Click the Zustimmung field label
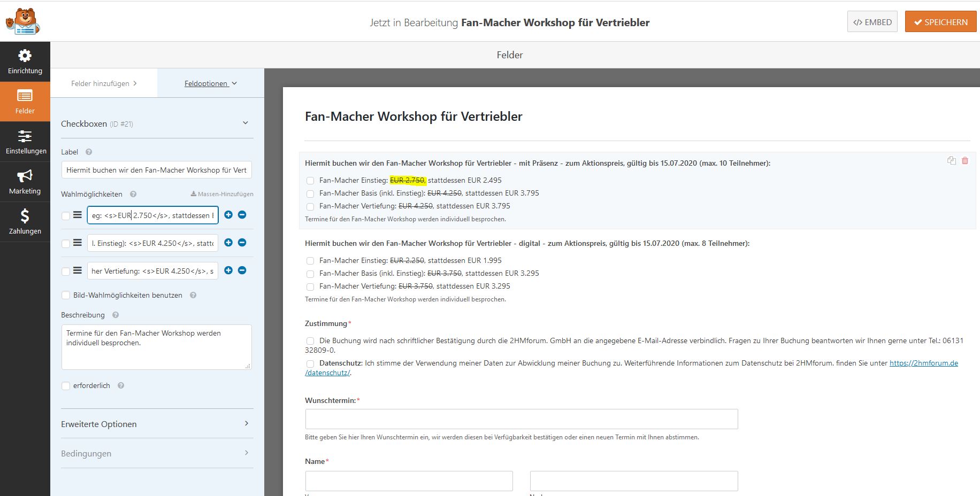The image size is (980, 496). [326, 323]
